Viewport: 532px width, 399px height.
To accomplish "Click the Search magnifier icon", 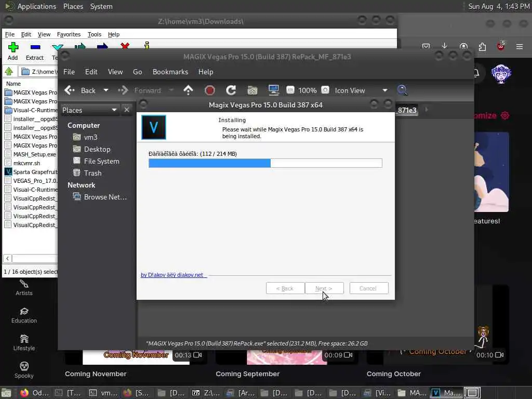I will point(403,90).
